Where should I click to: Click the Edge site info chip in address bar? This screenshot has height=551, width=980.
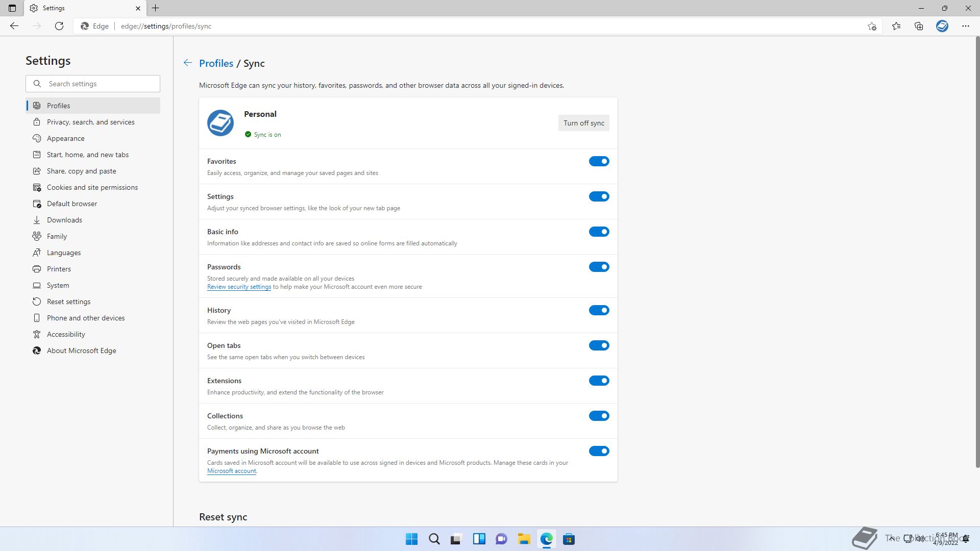95,26
